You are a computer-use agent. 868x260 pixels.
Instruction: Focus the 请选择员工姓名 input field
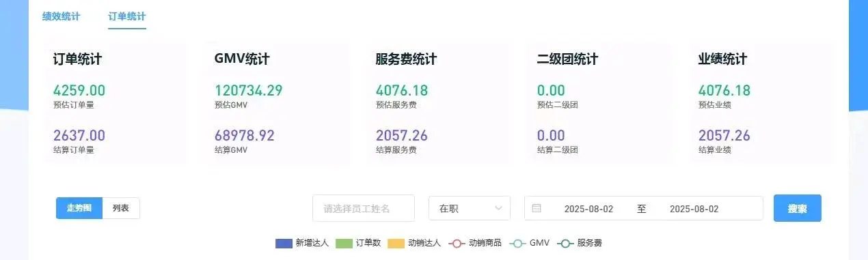[x=364, y=208]
